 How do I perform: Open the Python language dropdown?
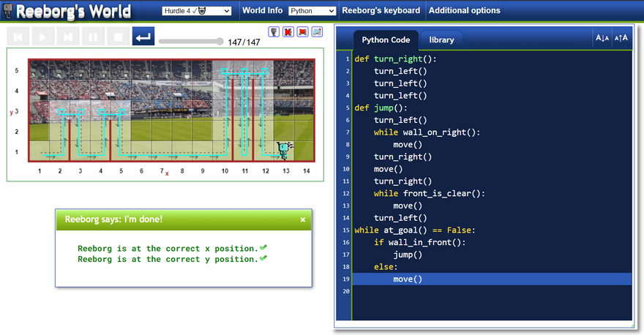312,11
